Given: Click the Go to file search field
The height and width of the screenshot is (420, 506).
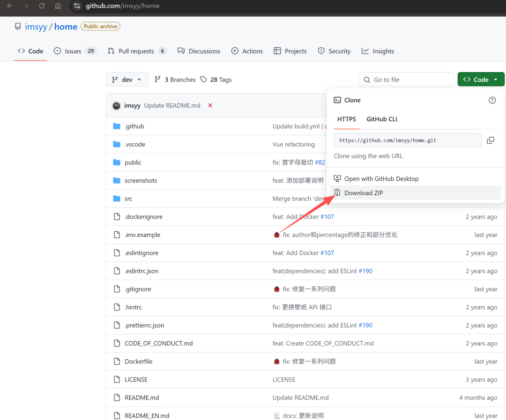Looking at the screenshot, I should click(407, 79).
